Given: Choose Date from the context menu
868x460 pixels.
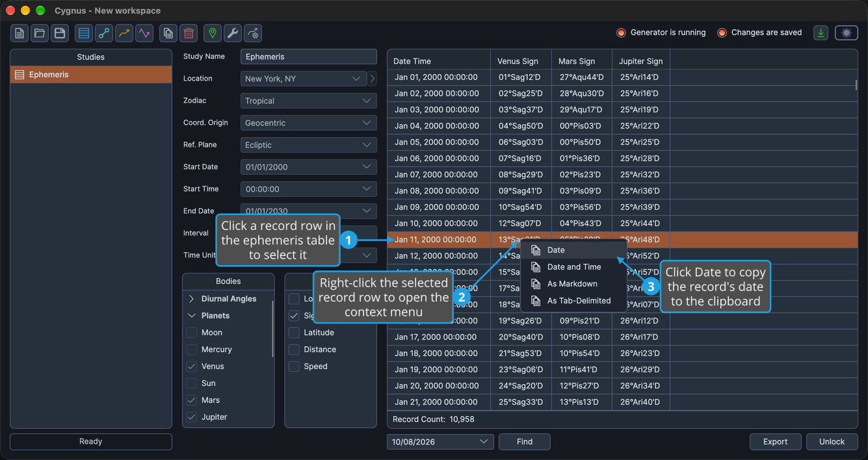Looking at the screenshot, I should coord(574,250).
